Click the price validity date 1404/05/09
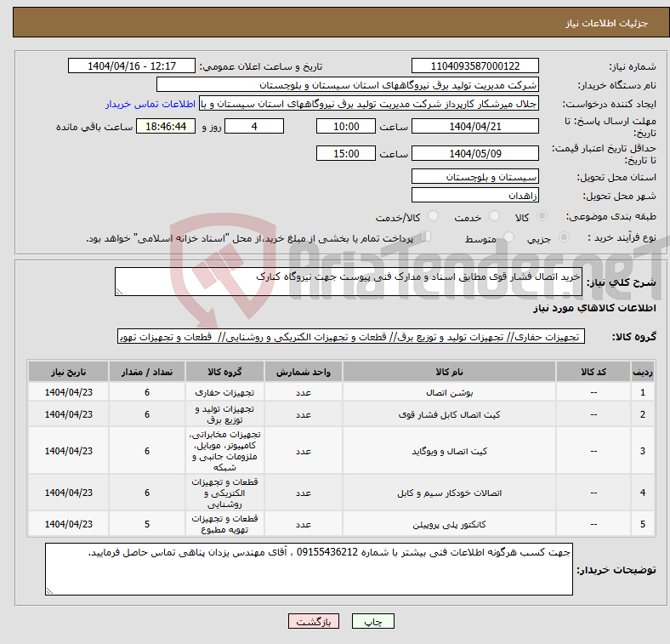This screenshot has width=670, height=644. [x=475, y=153]
